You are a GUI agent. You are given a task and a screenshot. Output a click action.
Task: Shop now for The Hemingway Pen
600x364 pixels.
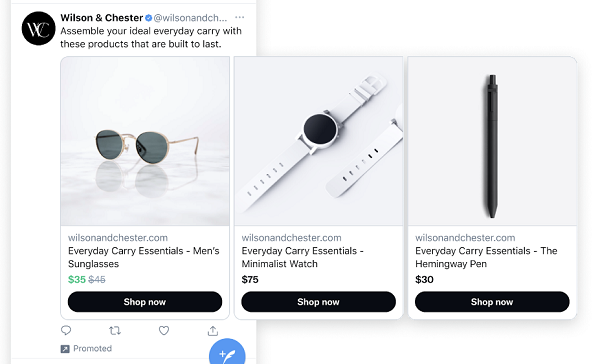[492, 302]
